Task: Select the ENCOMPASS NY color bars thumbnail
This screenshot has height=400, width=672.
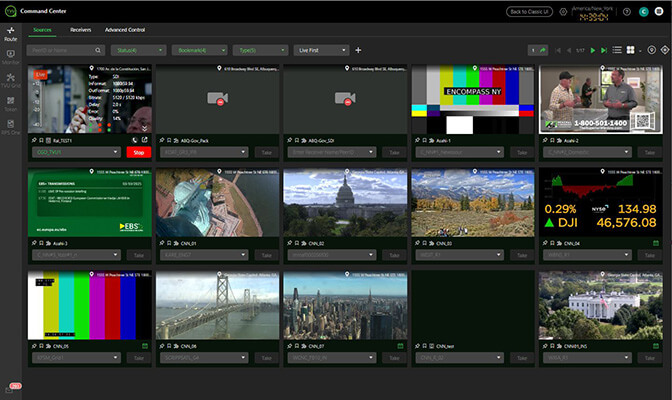Action: pos(473,99)
